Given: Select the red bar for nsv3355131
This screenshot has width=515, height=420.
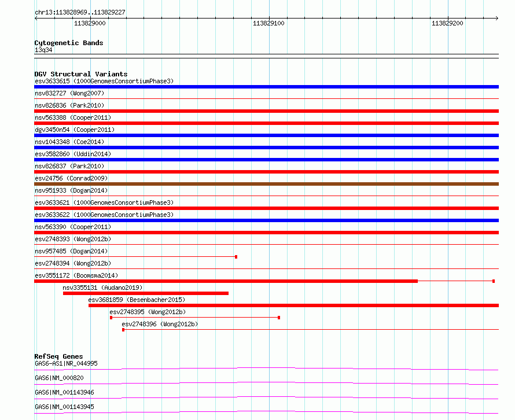Looking at the screenshot, I should (146, 293).
